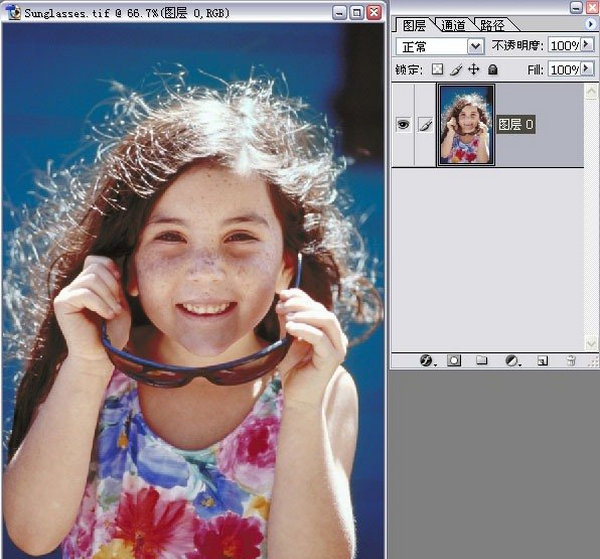Toggle lock all padlock icon
The image size is (600, 559).
(493, 69)
